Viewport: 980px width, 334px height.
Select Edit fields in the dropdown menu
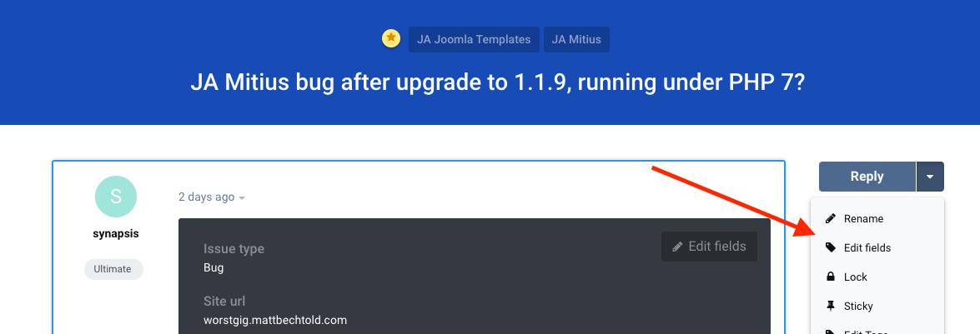click(867, 248)
